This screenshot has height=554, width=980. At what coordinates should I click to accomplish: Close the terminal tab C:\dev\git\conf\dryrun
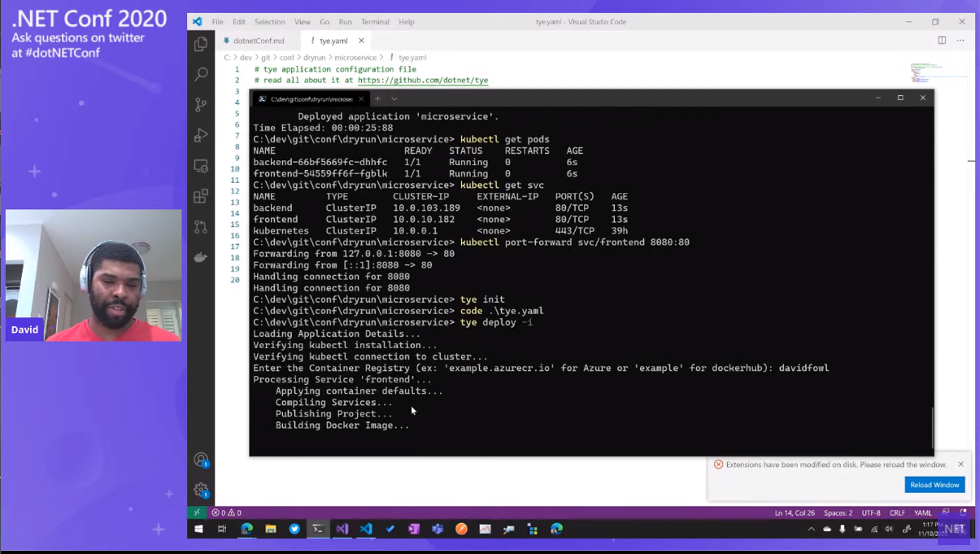click(x=361, y=98)
